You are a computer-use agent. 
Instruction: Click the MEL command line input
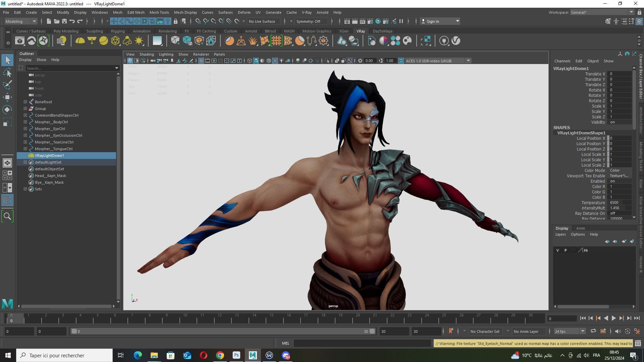(x=362, y=343)
